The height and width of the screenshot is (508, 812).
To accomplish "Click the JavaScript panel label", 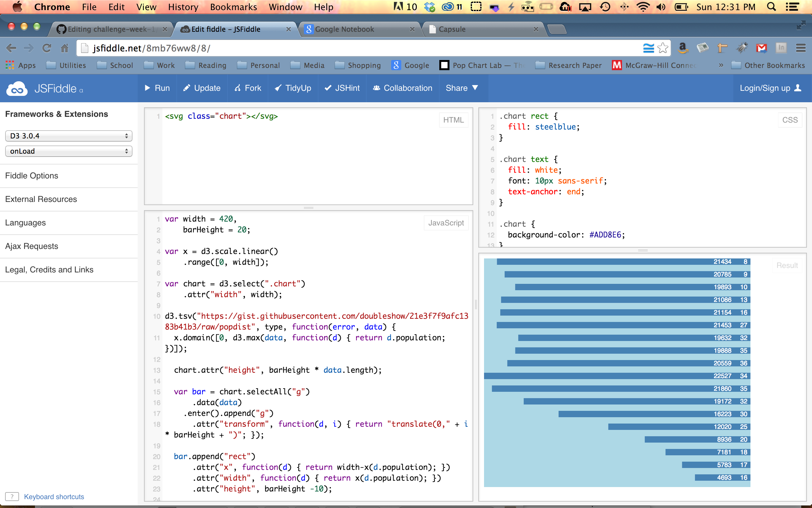I will pyautogui.click(x=446, y=223).
